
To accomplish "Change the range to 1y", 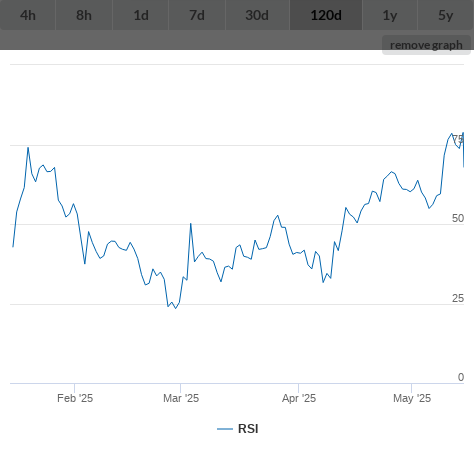I will [390, 15].
